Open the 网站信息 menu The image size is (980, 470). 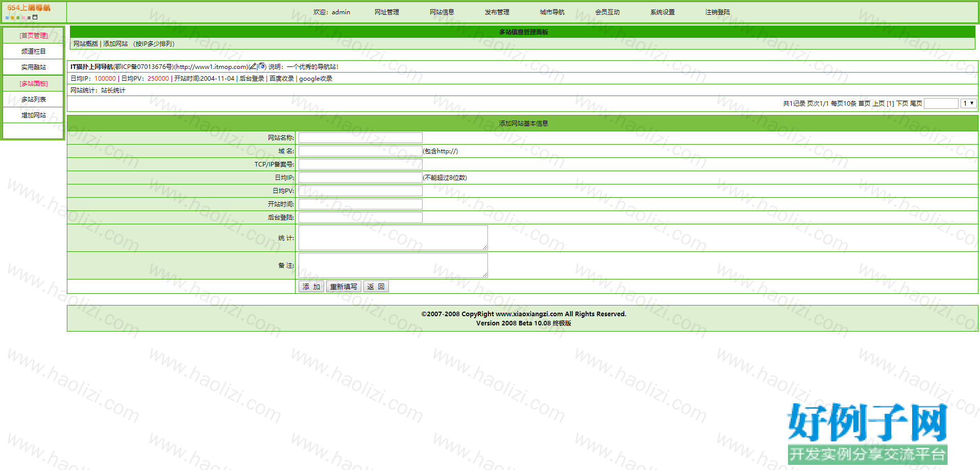click(x=442, y=12)
